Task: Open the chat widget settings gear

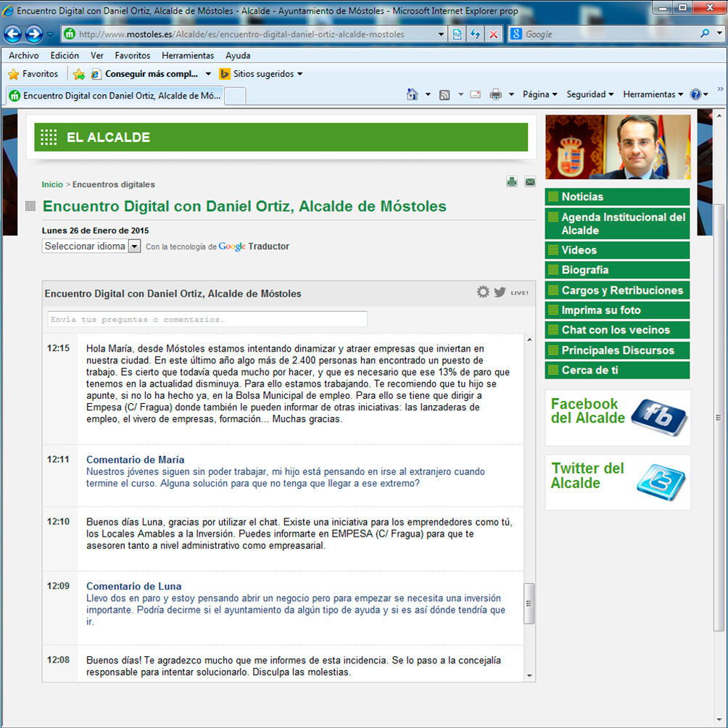Action: [483, 292]
